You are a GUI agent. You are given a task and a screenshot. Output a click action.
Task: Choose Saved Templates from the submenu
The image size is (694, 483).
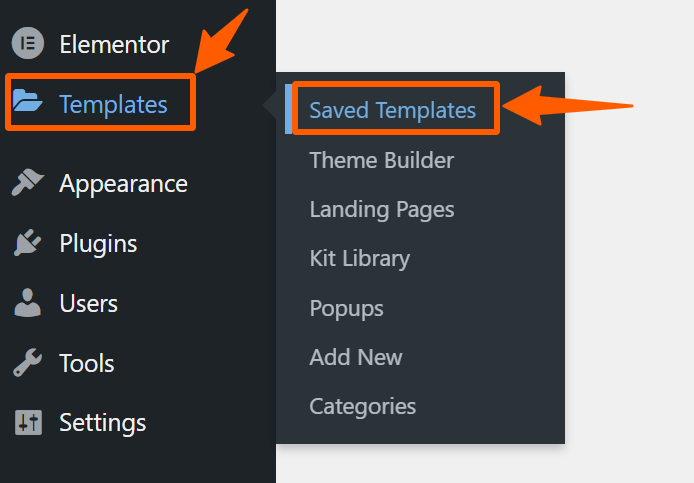(x=393, y=110)
